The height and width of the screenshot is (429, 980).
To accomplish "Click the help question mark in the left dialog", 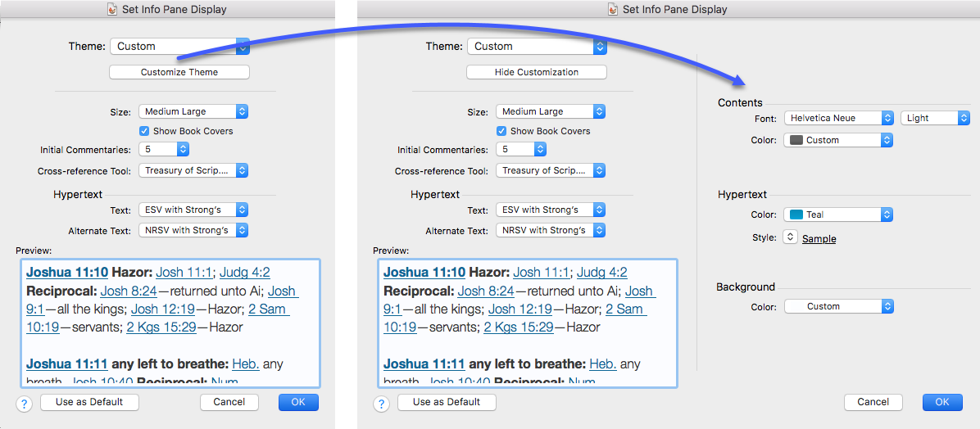I will pyautogui.click(x=25, y=403).
